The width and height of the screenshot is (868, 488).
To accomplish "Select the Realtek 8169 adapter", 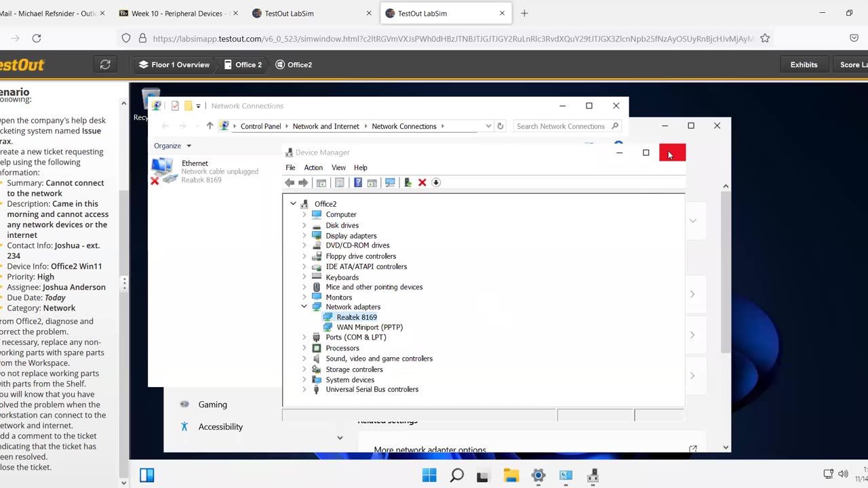I will click(357, 317).
